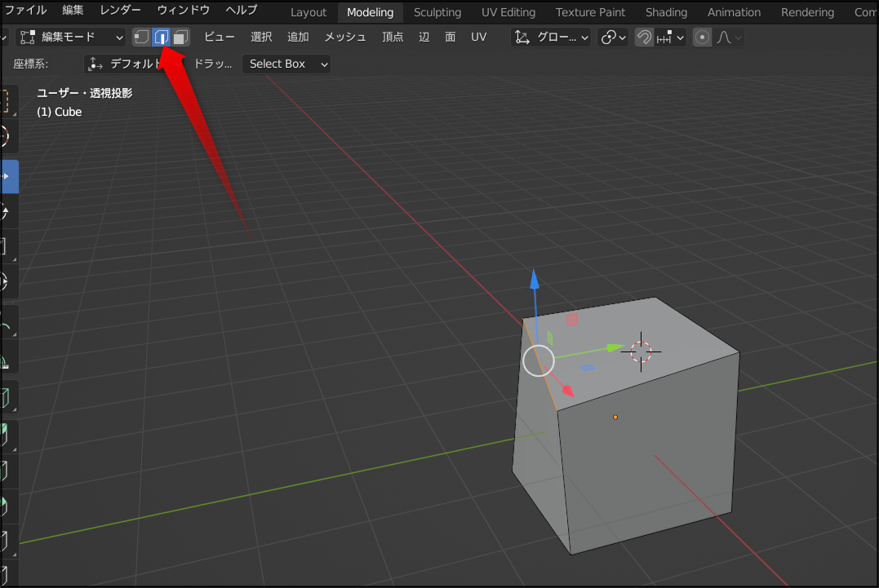
Task: Click the 座標系: label
Action: [31, 64]
